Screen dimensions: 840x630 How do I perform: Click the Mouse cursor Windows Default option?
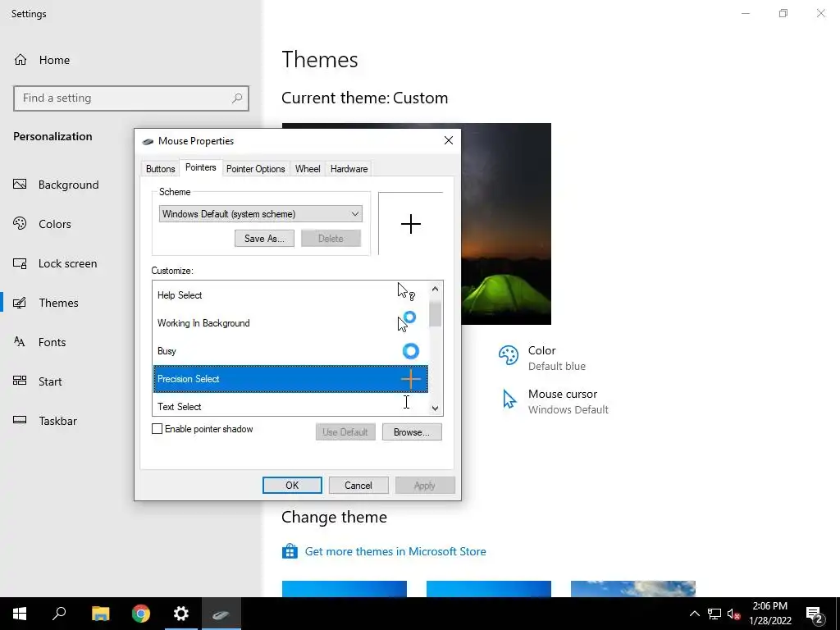coord(555,401)
